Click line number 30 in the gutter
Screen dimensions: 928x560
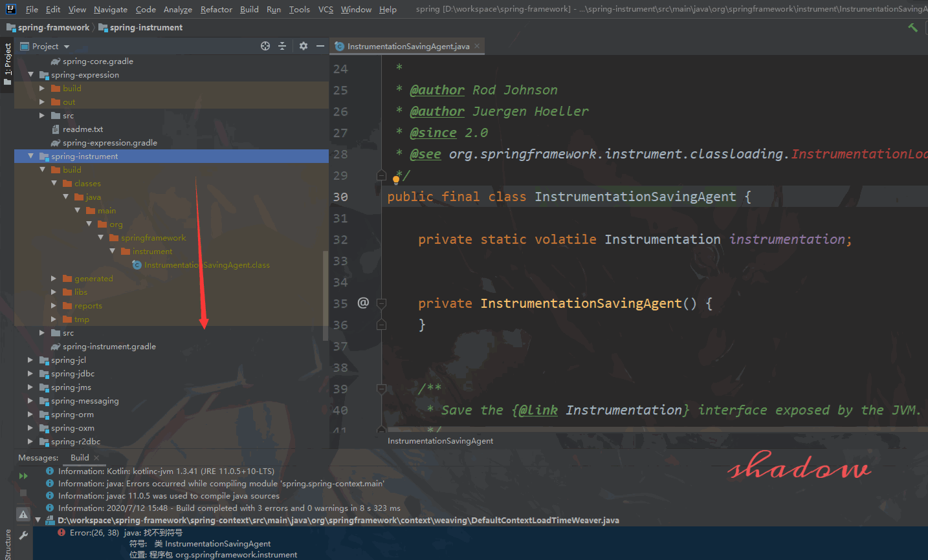pos(340,197)
